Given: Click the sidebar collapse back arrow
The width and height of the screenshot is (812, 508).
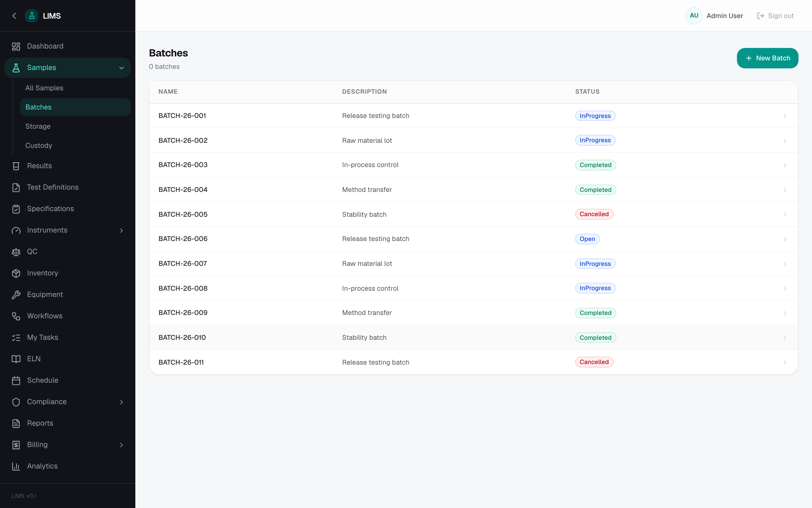Looking at the screenshot, I should [x=14, y=16].
